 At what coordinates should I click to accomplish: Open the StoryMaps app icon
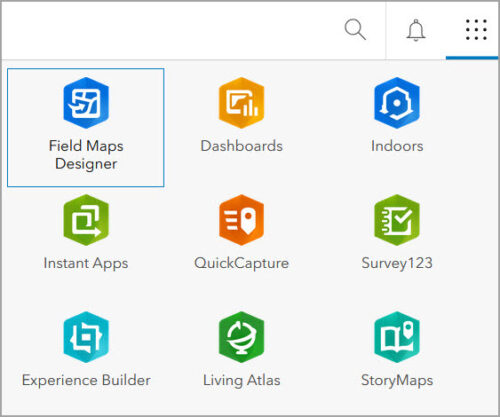[x=397, y=337]
